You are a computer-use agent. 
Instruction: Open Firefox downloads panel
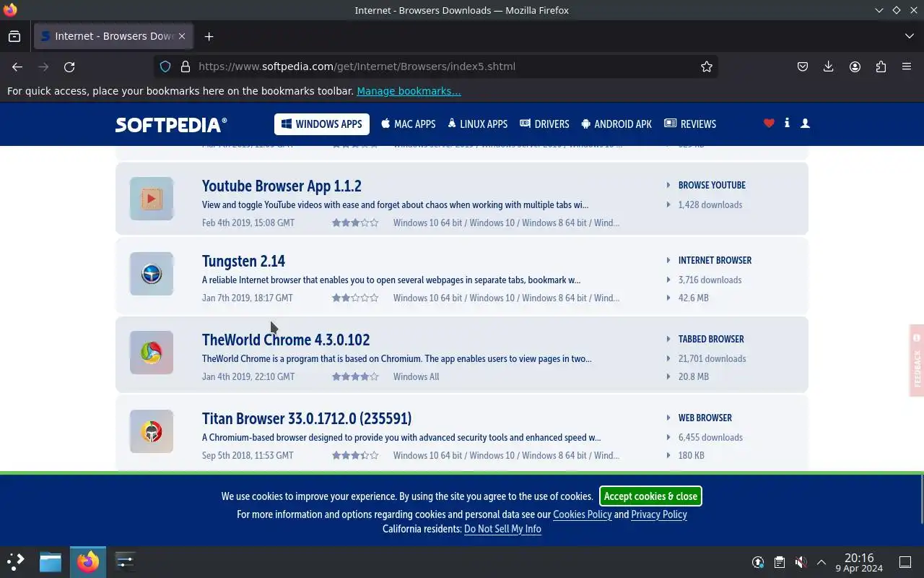click(x=829, y=66)
